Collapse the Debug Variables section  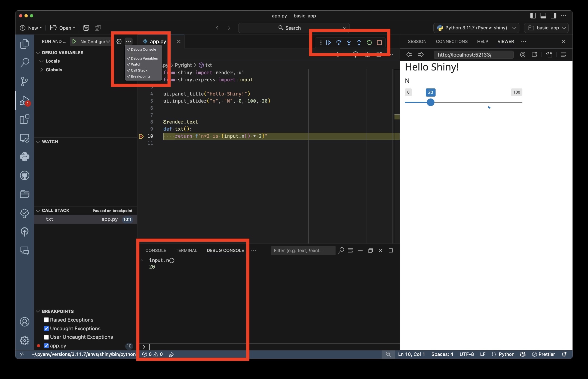pyautogui.click(x=38, y=53)
